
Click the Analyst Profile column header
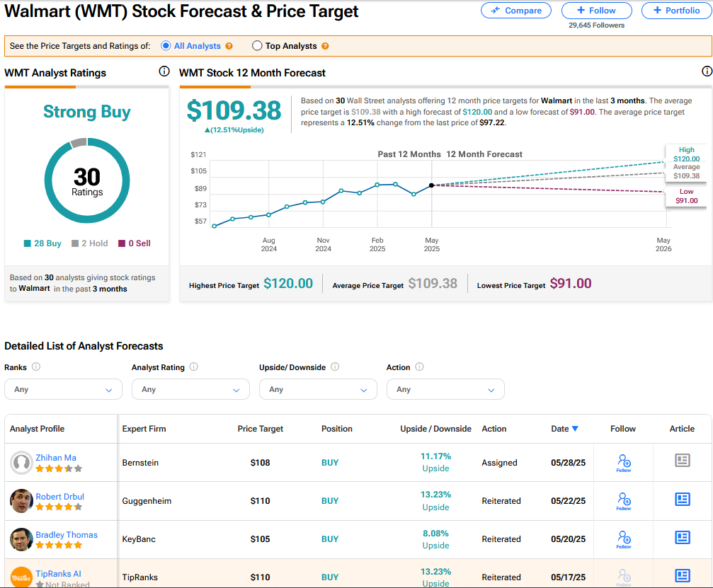[x=37, y=429]
